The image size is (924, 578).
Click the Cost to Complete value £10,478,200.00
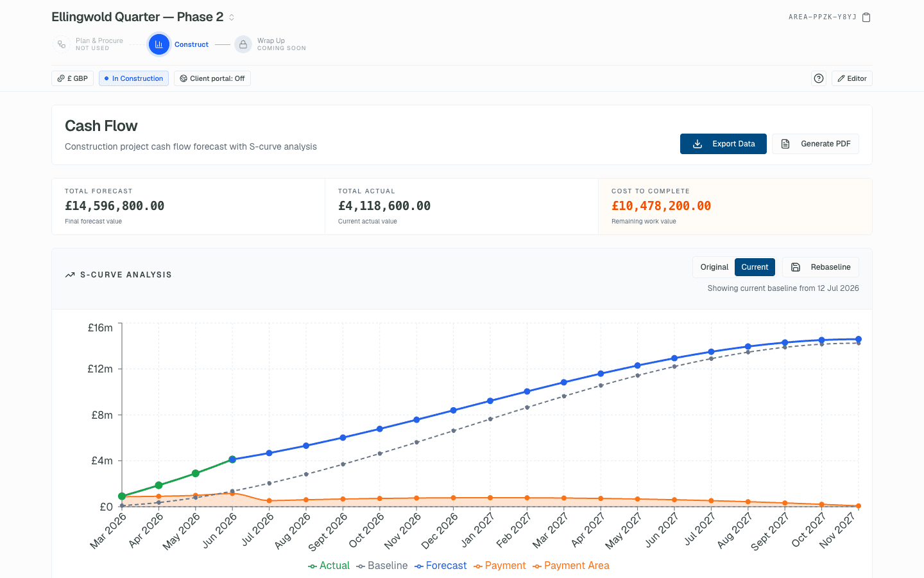click(662, 206)
